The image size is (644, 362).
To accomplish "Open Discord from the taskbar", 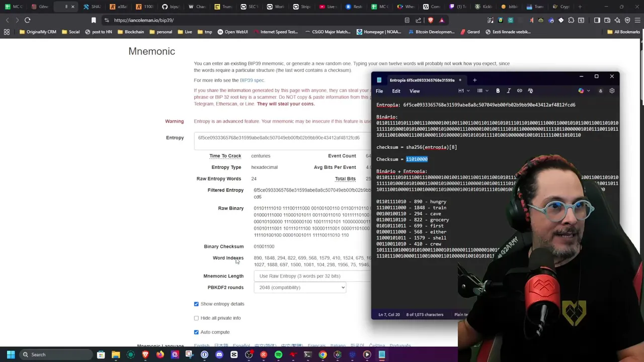I will point(219,354).
